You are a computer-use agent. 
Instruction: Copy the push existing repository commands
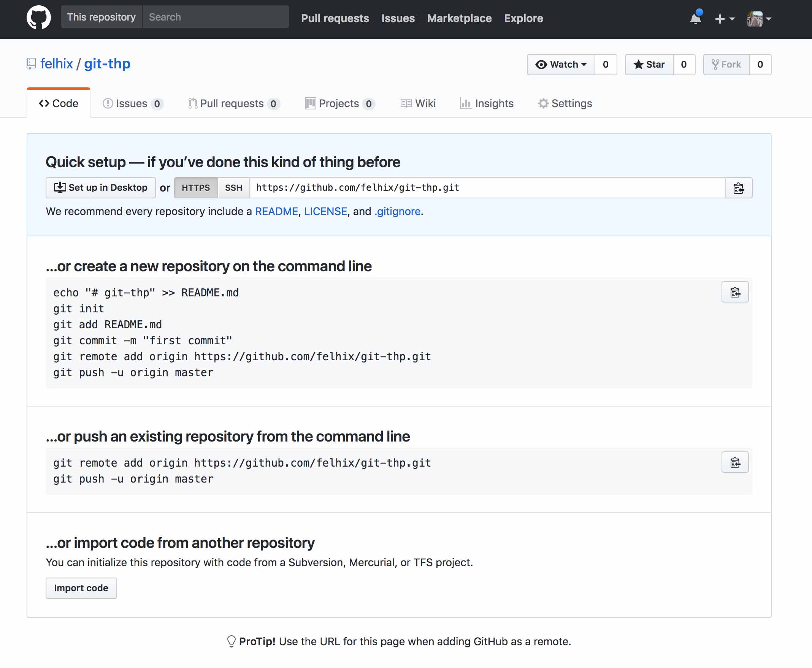pyautogui.click(x=735, y=462)
